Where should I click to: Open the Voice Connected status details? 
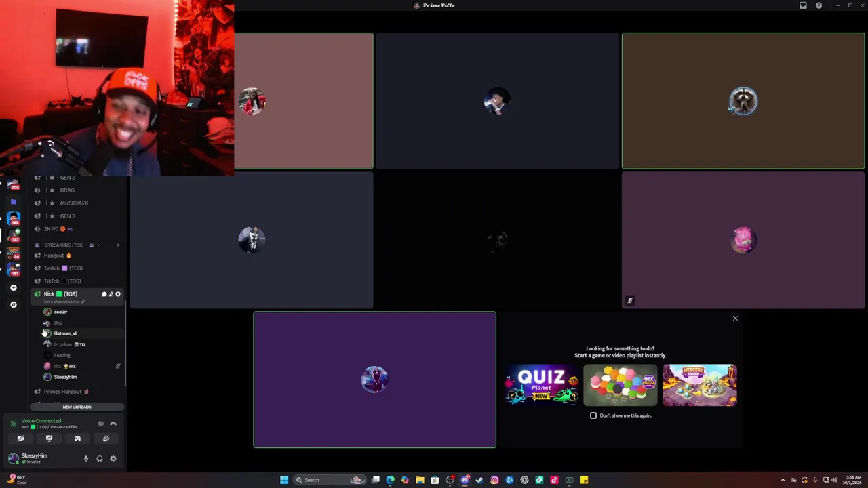[41, 421]
